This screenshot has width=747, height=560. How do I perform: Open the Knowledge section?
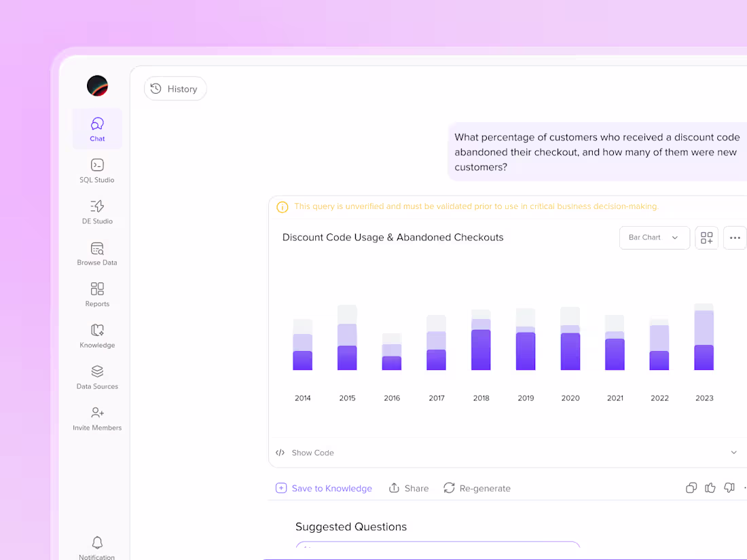click(x=97, y=336)
